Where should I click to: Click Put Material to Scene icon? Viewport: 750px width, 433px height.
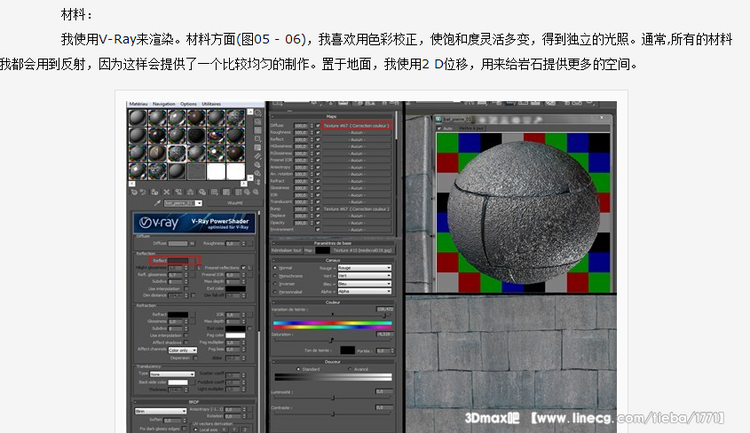[x=143, y=192]
